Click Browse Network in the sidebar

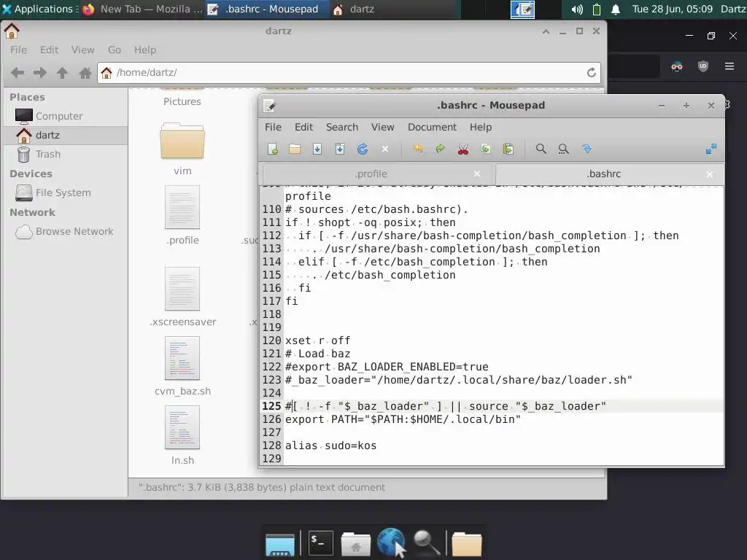coord(65,231)
